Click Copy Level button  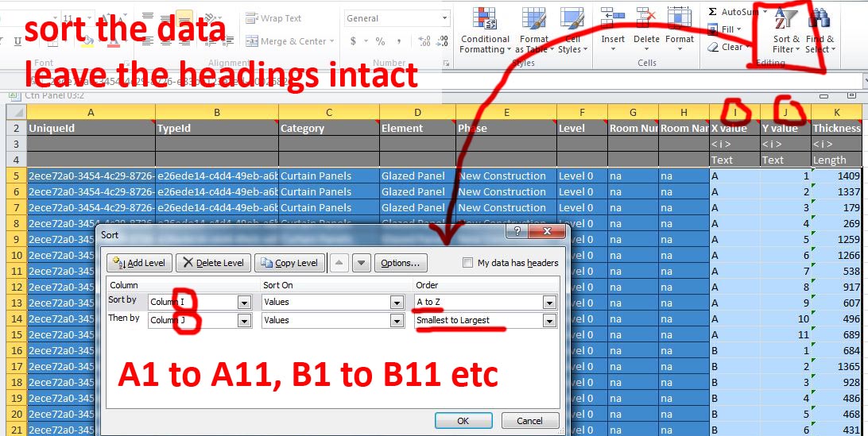(x=289, y=263)
